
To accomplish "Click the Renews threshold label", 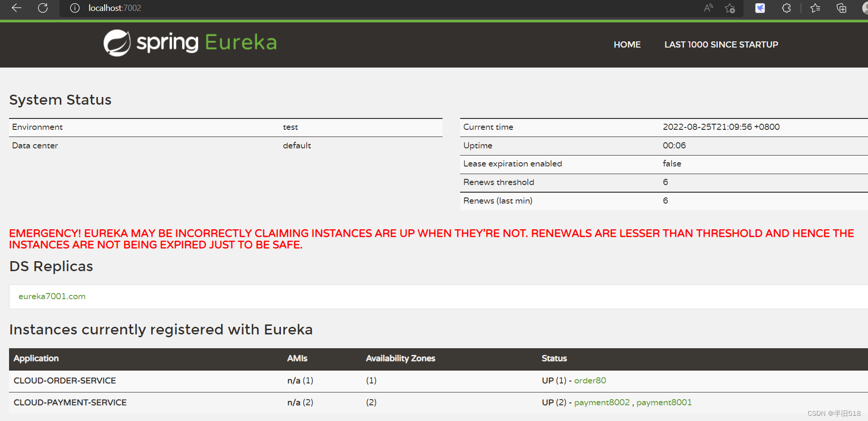I will 499,182.
